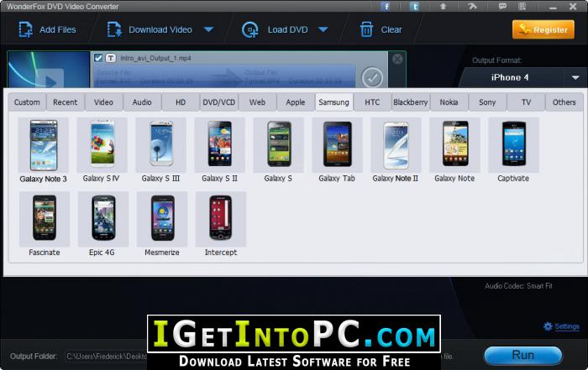
Task: Switch to the HD tab
Action: pyautogui.click(x=181, y=102)
